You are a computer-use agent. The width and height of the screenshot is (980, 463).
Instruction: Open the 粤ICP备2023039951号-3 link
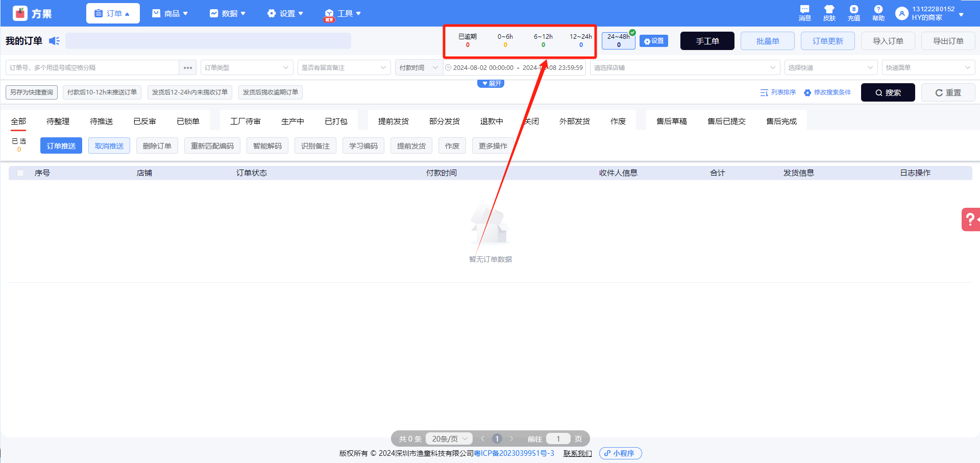point(514,453)
